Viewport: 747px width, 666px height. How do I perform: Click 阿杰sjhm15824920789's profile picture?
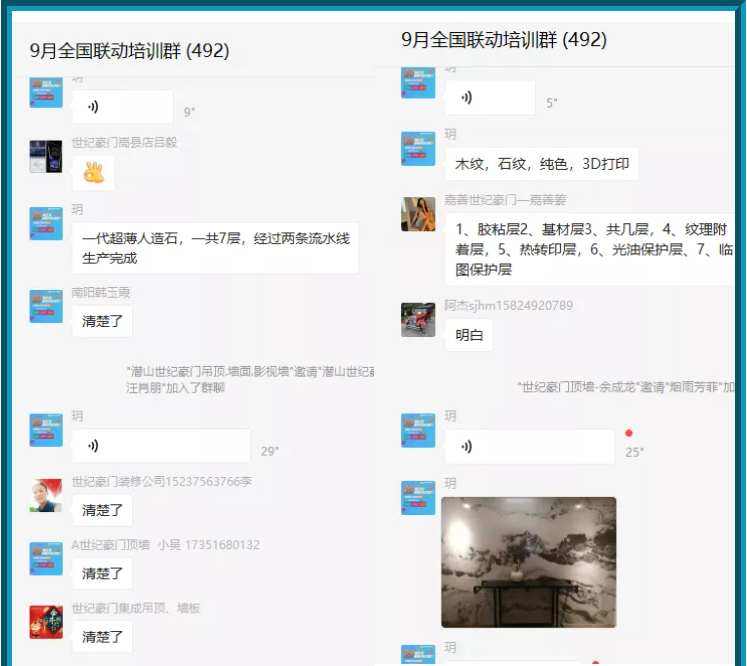point(418,320)
